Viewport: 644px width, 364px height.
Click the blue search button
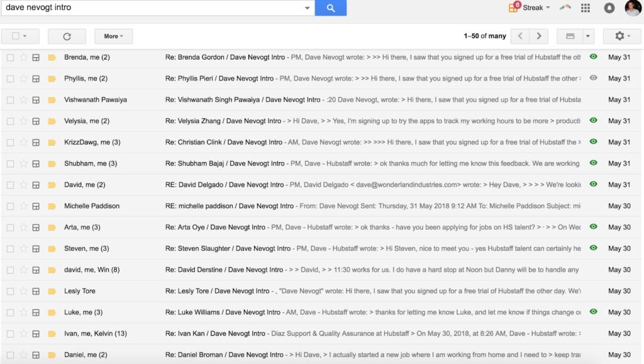(331, 8)
